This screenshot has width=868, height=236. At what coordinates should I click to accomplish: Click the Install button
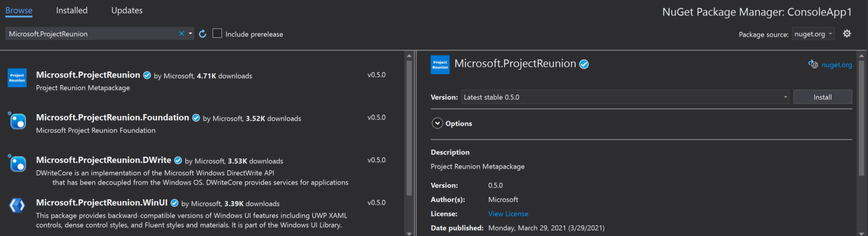click(823, 97)
